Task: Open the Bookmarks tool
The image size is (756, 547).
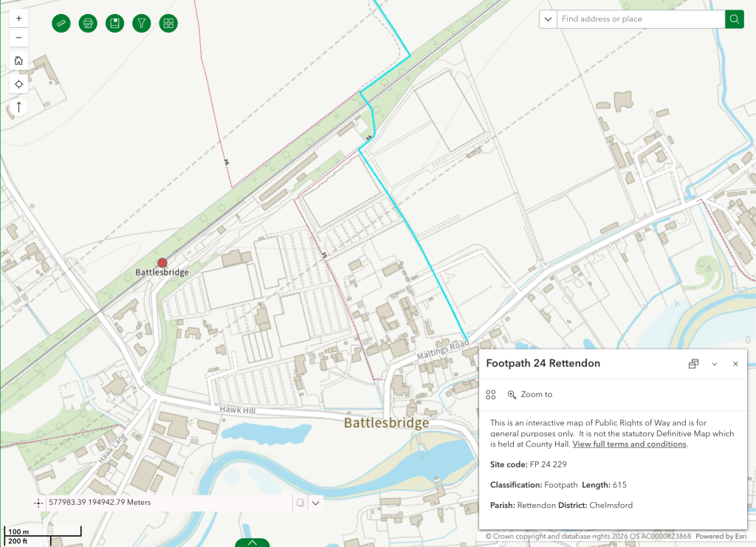Action: (x=114, y=23)
